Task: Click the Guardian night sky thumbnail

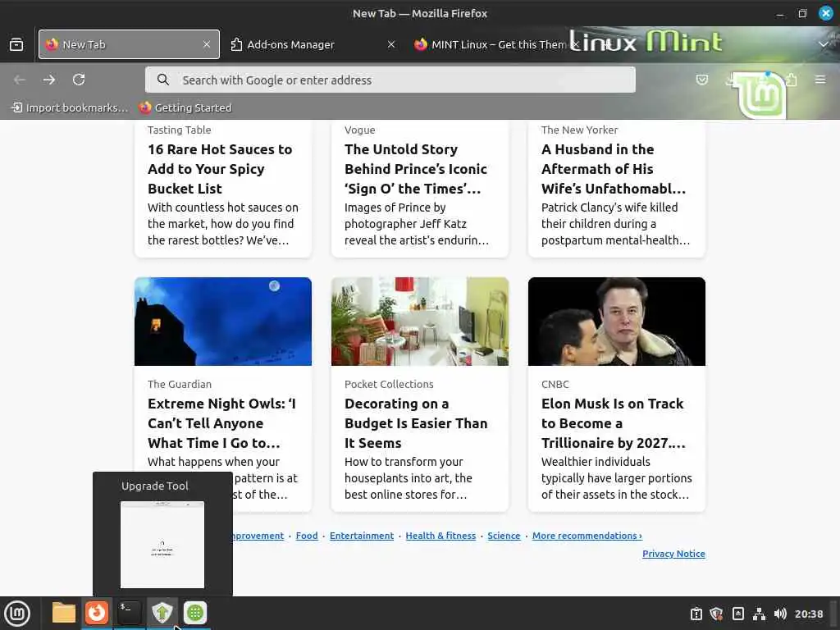Action: pos(223,322)
